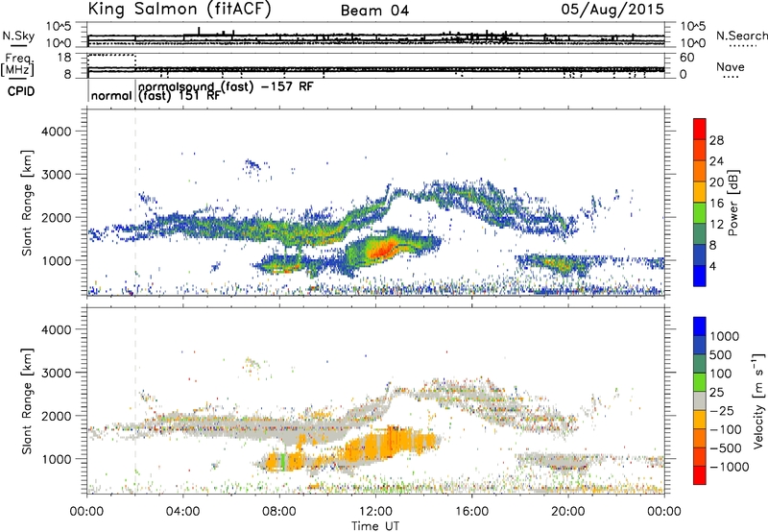Viewport: 768px width, 532px height.
Task: Pick the 20–24 dB orange Power swatch
Action: (x=700, y=171)
